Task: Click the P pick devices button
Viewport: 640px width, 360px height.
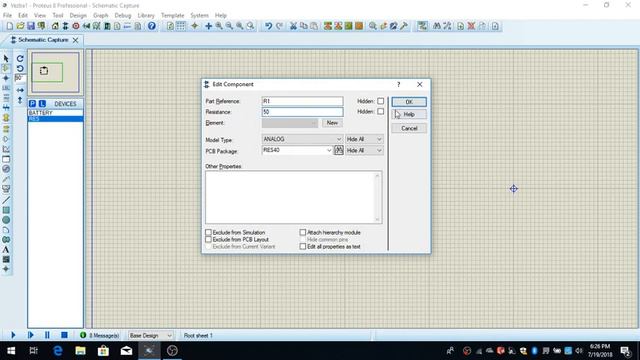Action: 32,104
